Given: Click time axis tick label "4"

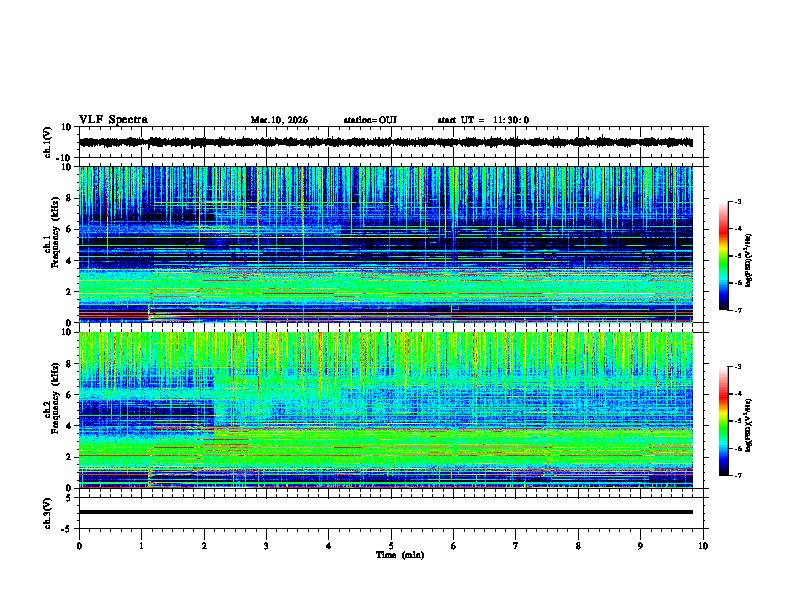Looking at the screenshot, I should click(329, 546).
